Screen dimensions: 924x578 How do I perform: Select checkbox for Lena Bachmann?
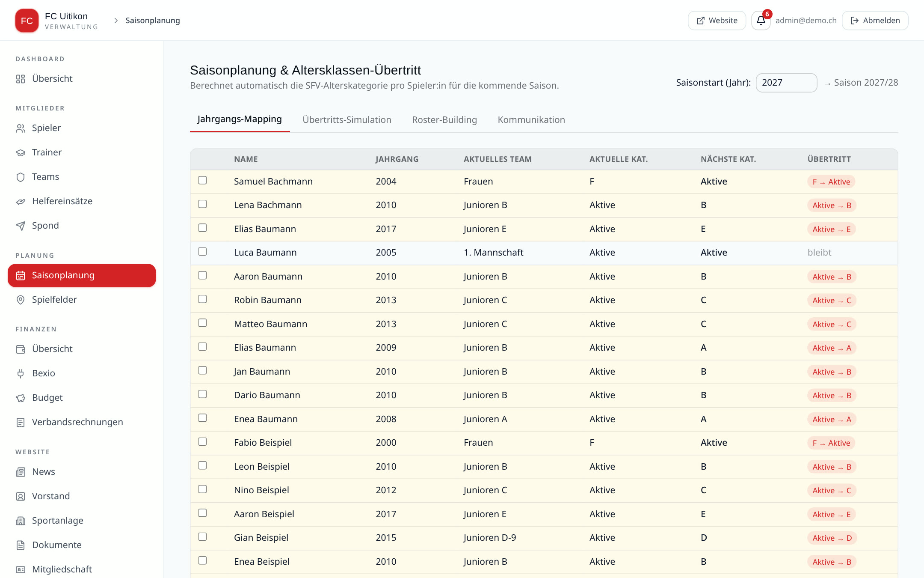tap(202, 204)
